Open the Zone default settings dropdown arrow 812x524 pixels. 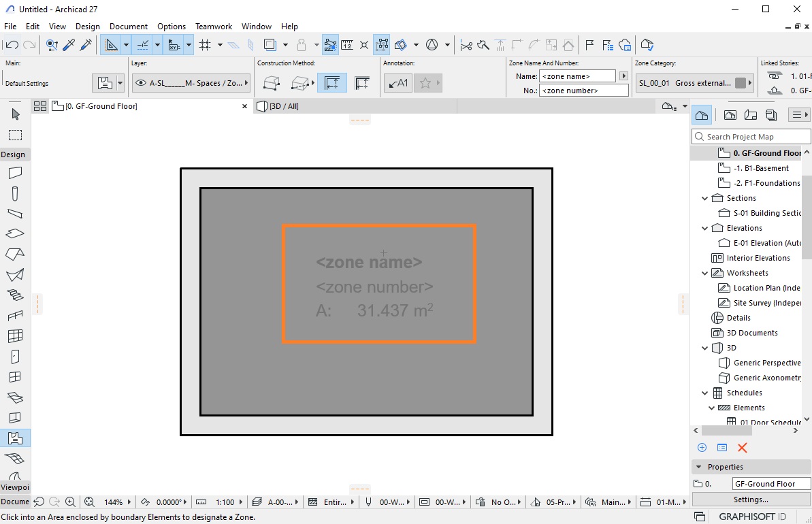click(x=120, y=83)
